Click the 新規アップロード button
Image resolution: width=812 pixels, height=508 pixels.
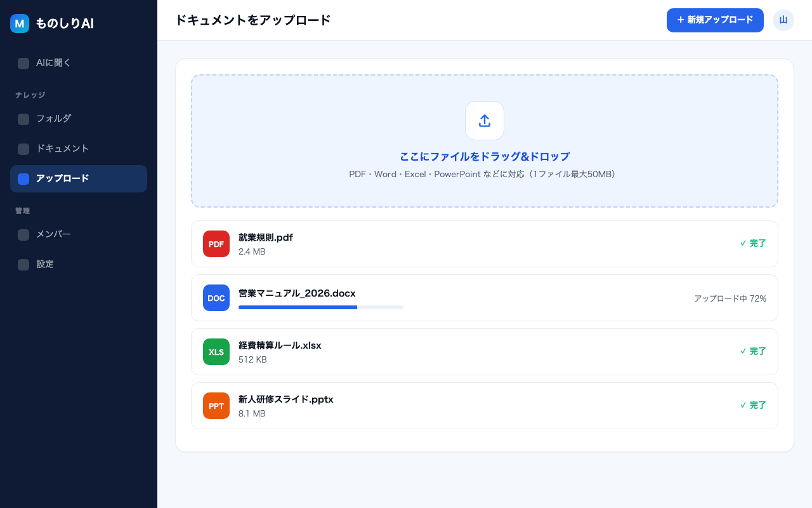click(x=715, y=20)
